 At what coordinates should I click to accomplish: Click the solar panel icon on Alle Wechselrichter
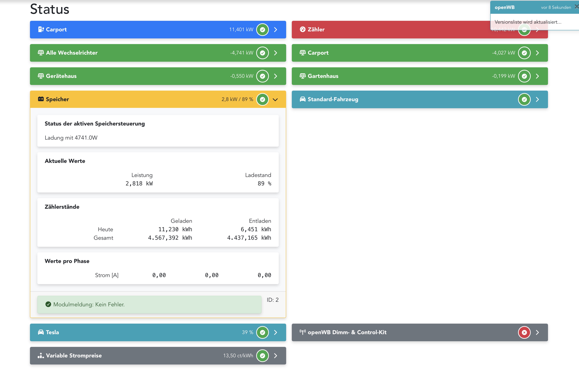coord(41,53)
